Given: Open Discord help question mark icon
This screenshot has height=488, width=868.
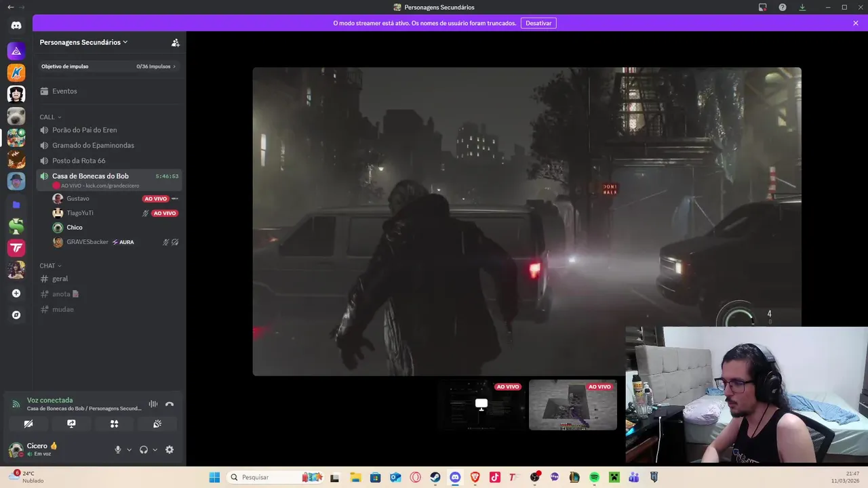Looking at the screenshot, I should (x=783, y=7).
